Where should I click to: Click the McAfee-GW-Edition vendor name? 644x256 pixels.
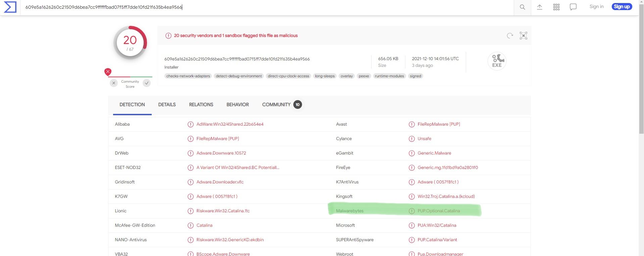135,225
